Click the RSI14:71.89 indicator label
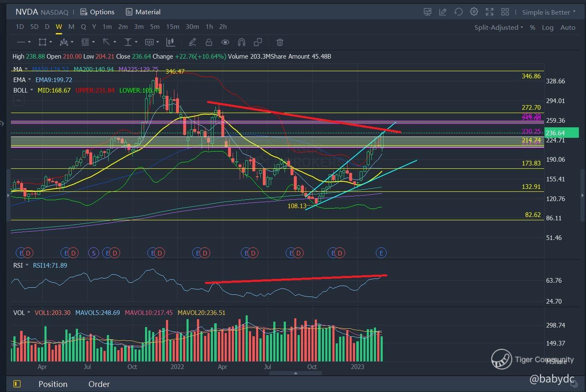586x392 pixels. pos(50,265)
